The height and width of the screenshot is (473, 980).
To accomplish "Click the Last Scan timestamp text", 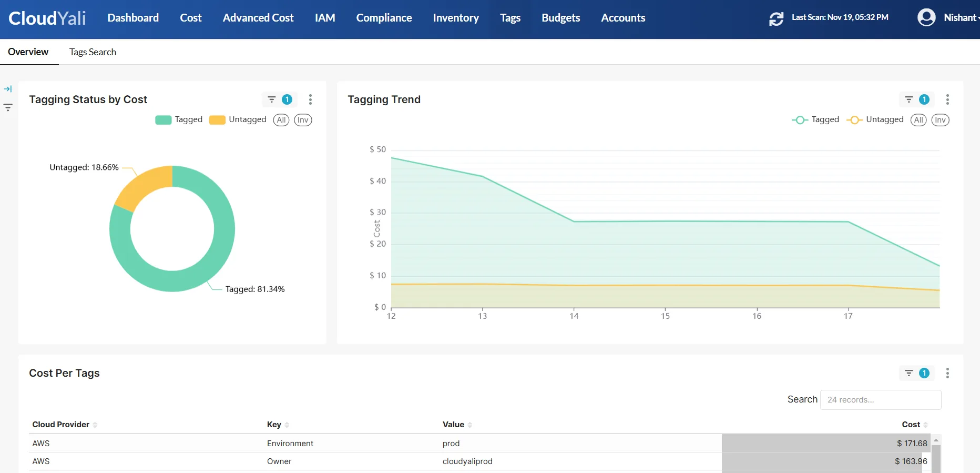I will pyautogui.click(x=840, y=17).
